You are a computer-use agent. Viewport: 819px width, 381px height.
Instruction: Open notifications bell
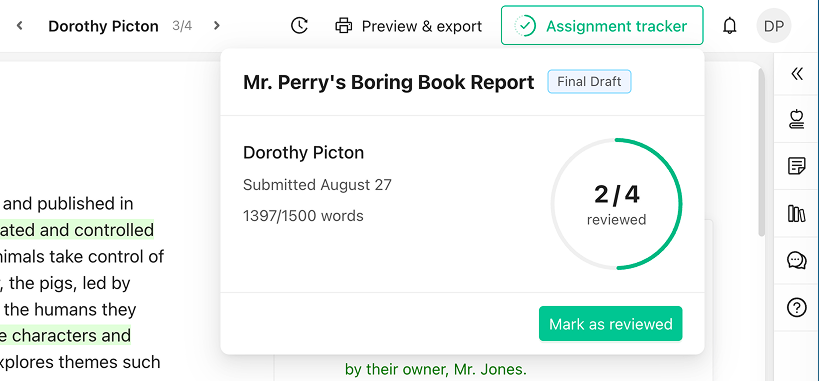point(729,25)
